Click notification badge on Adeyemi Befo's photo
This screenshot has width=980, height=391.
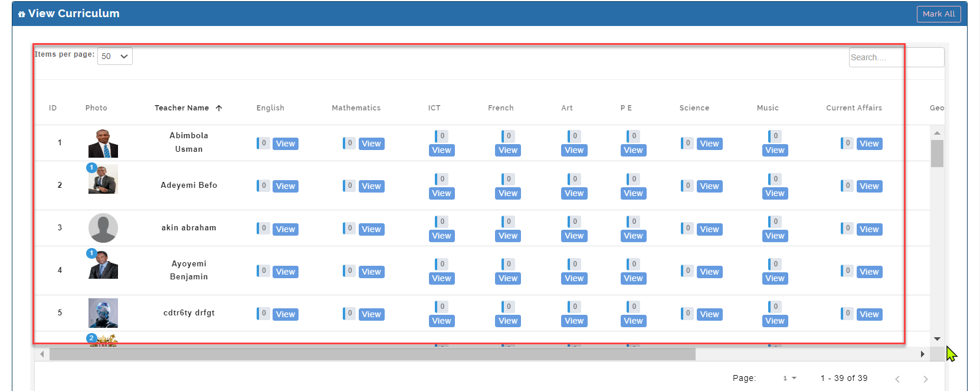click(91, 168)
